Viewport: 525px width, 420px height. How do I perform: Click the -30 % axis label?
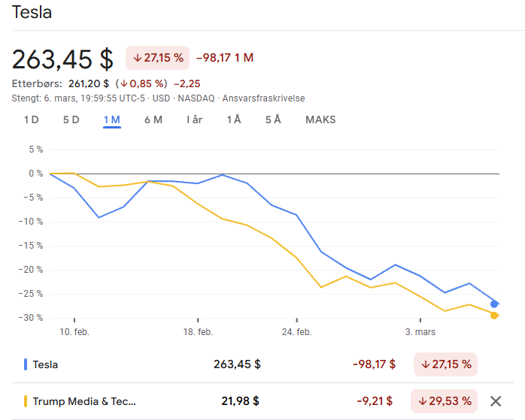31,318
